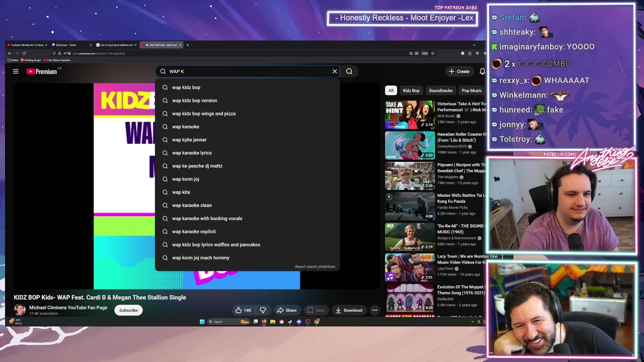Viewport: 644px width, 362px height.
Task: Open Lazy Town 'We are Number One' thumbnail
Action: (410, 267)
